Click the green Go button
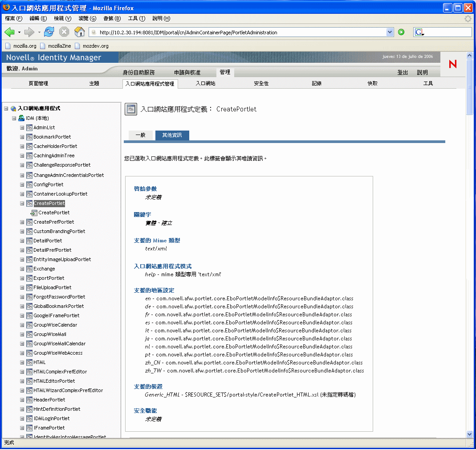Viewport: 476px width, 450px height. click(401, 32)
